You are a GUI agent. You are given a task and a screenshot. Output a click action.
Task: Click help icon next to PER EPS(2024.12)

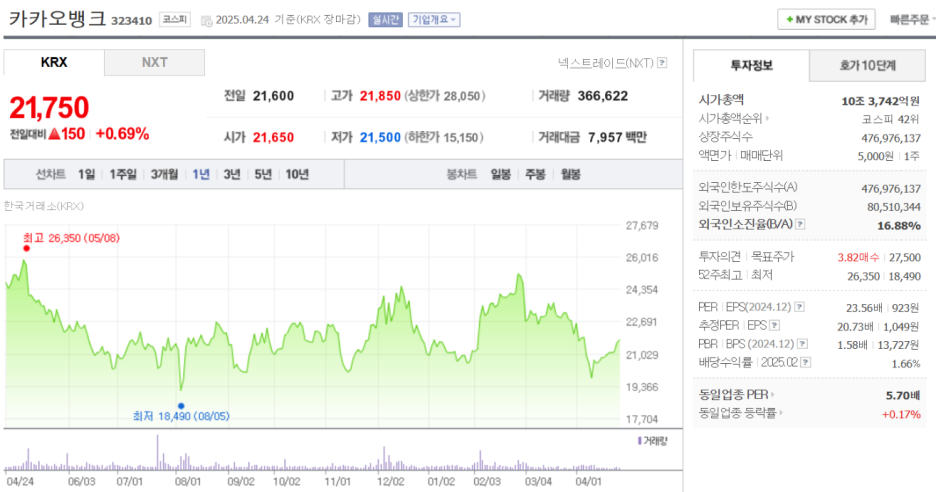pos(799,307)
